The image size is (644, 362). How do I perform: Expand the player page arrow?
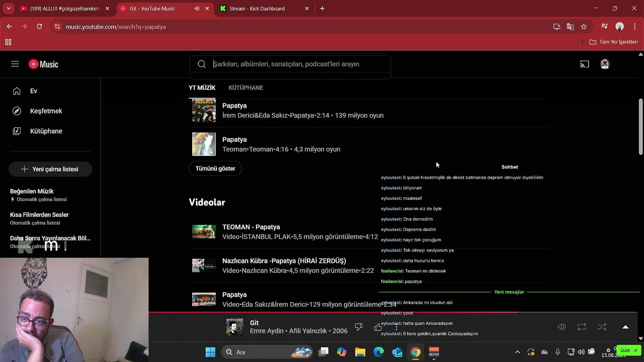pyautogui.click(x=625, y=327)
